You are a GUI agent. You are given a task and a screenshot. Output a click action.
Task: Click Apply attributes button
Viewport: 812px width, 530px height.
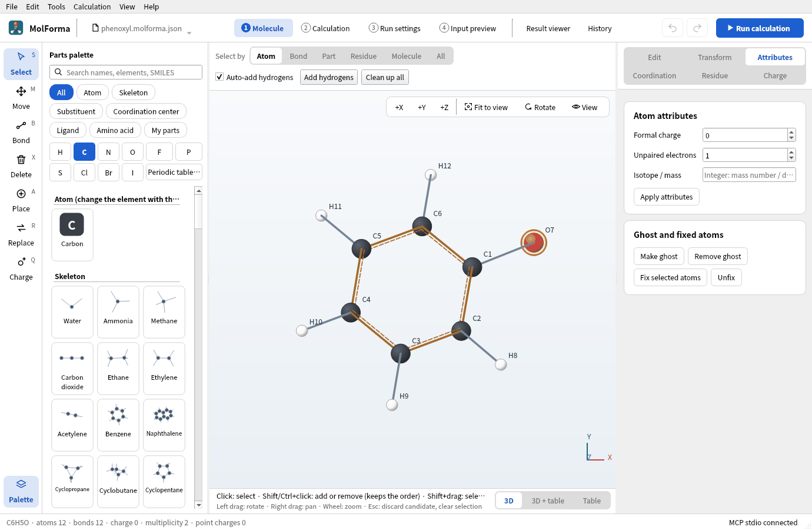click(667, 197)
